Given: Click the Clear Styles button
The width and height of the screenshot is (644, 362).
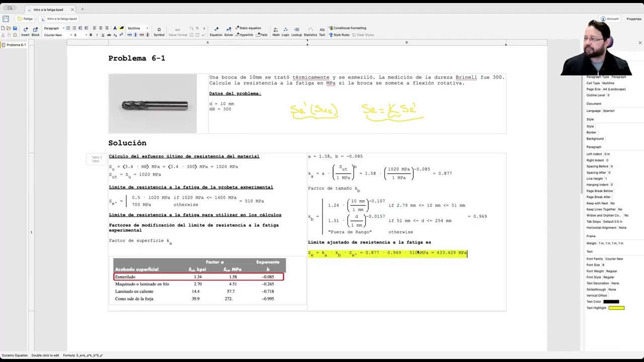Looking at the screenshot, I should pyautogui.click(x=363, y=35).
